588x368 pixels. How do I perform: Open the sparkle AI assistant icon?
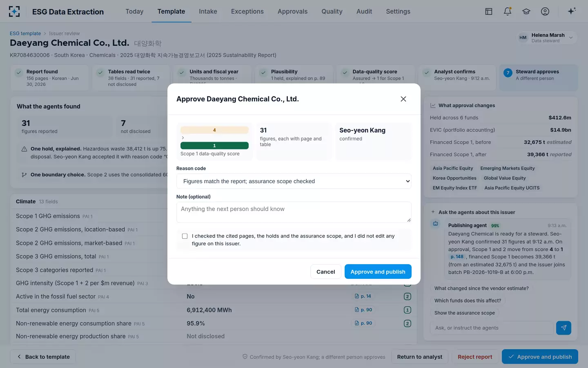[572, 11]
